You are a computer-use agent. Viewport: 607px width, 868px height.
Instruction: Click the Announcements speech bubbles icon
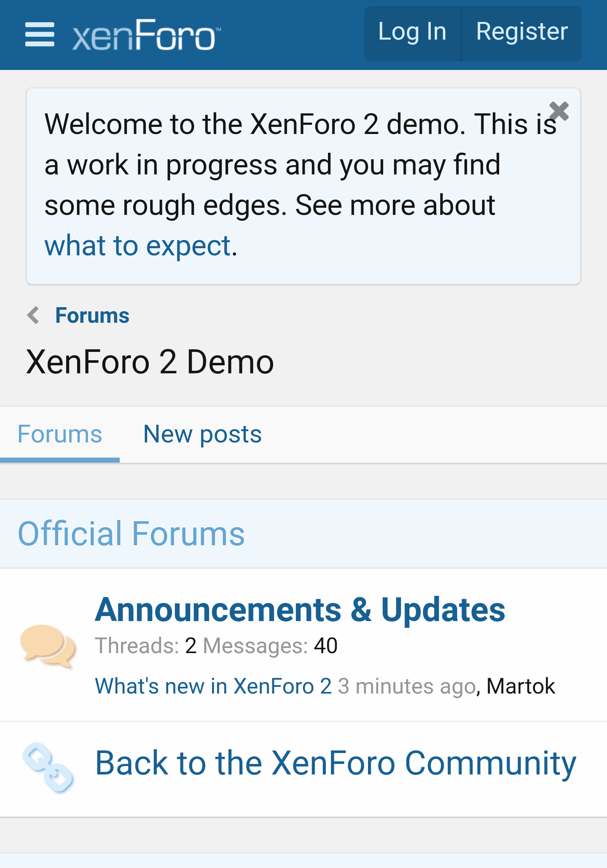[48, 646]
